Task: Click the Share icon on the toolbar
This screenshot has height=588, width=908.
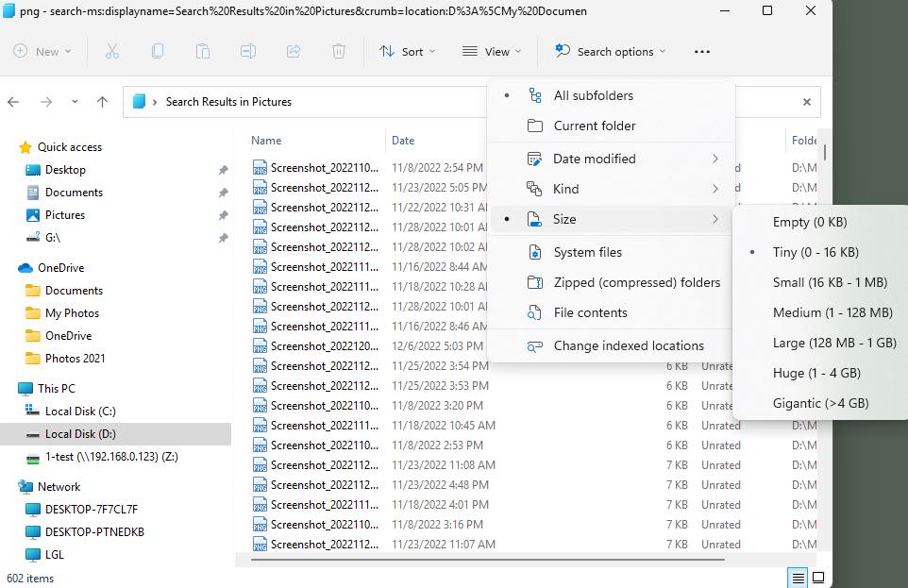Action: [293, 51]
